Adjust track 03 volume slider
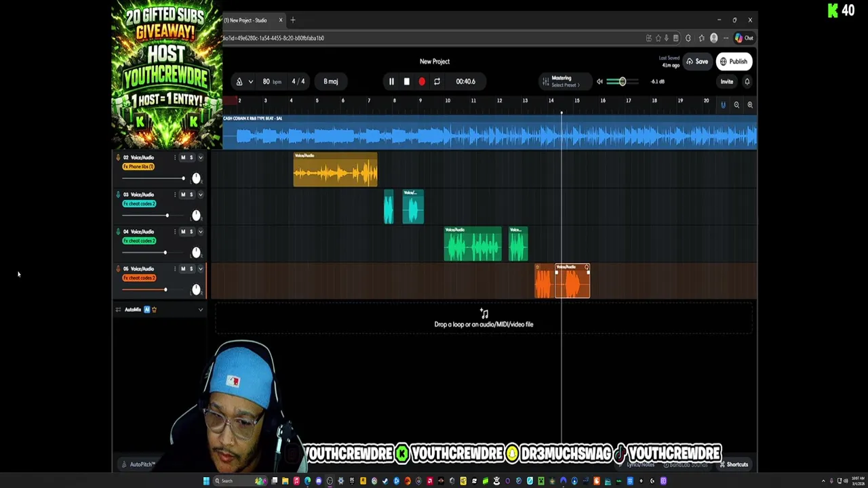 click(x=153, y=216)
